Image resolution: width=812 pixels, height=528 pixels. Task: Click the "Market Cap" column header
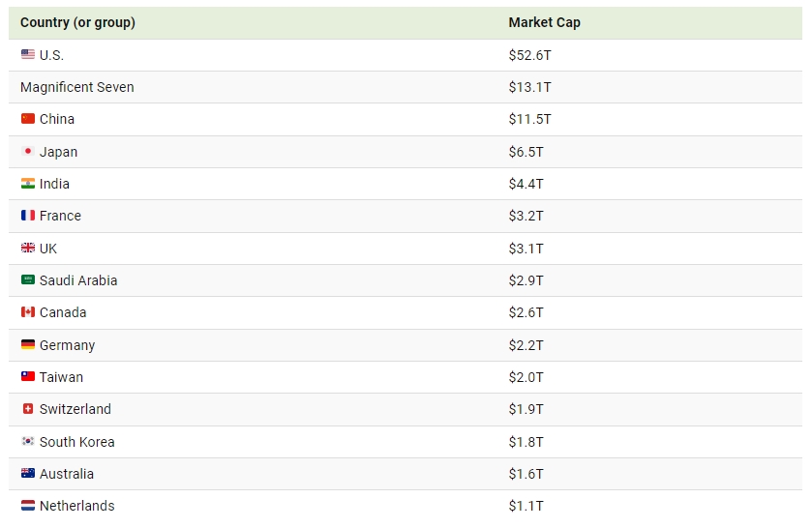point(544,22)
